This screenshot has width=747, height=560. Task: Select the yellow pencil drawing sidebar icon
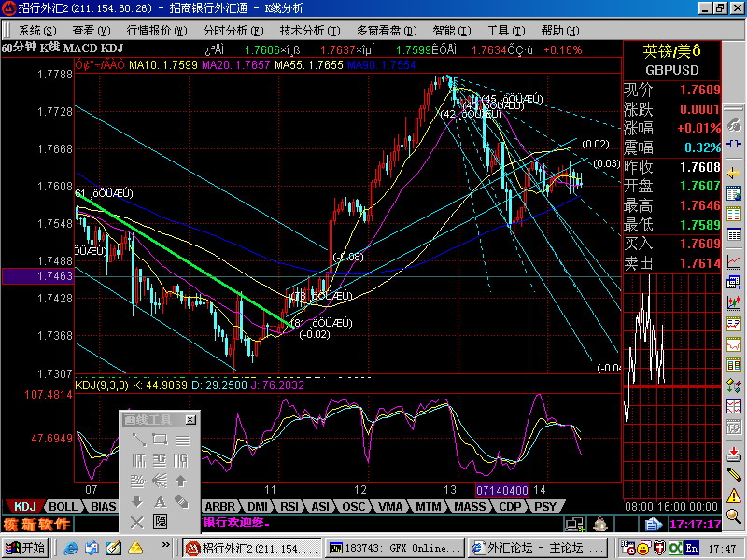[x=734, y=475]
